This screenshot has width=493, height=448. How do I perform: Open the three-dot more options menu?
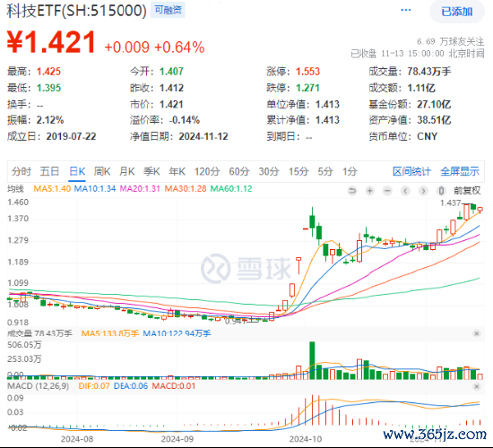coord(405,11)
